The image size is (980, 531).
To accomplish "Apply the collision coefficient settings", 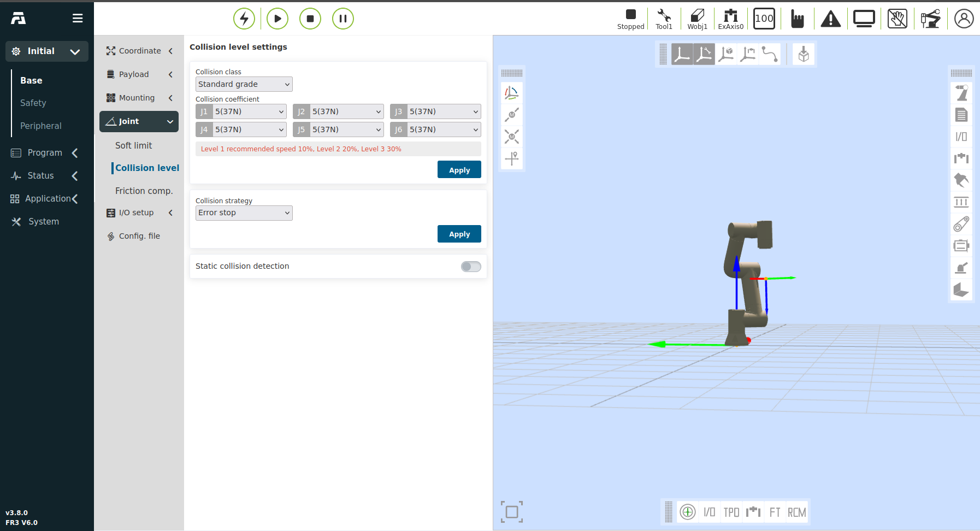I will (459, 170).
